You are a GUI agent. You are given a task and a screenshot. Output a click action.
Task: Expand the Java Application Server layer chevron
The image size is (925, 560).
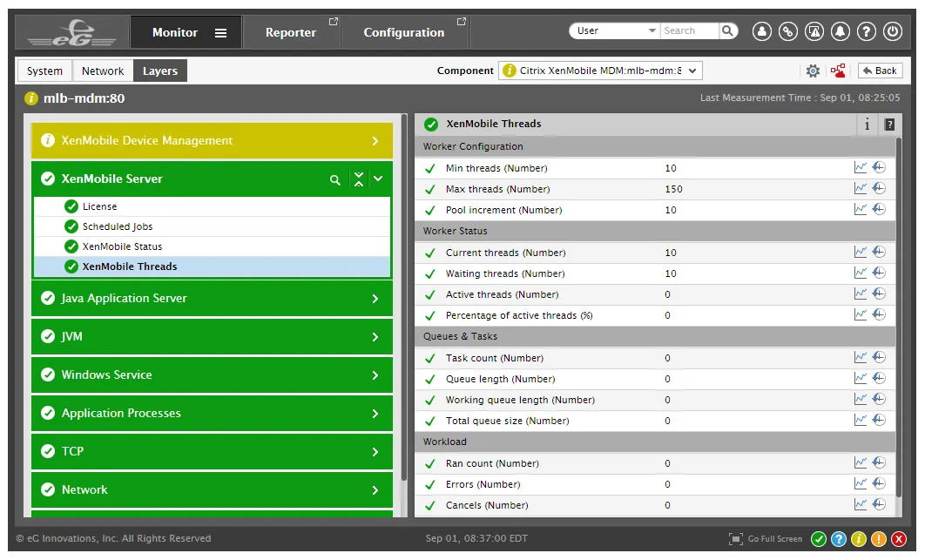click(375, 300)
